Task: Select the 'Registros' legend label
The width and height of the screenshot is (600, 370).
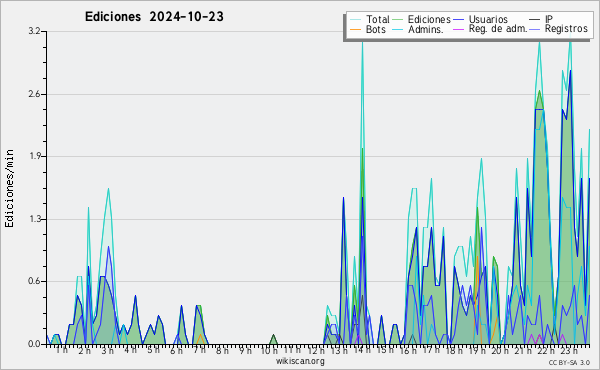Action: pos(566,29)
